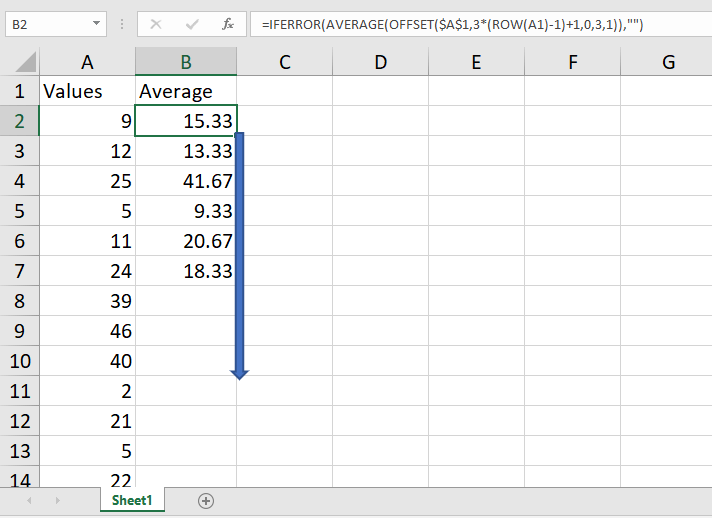
Task: Select column C header
Action: [285, 62]
